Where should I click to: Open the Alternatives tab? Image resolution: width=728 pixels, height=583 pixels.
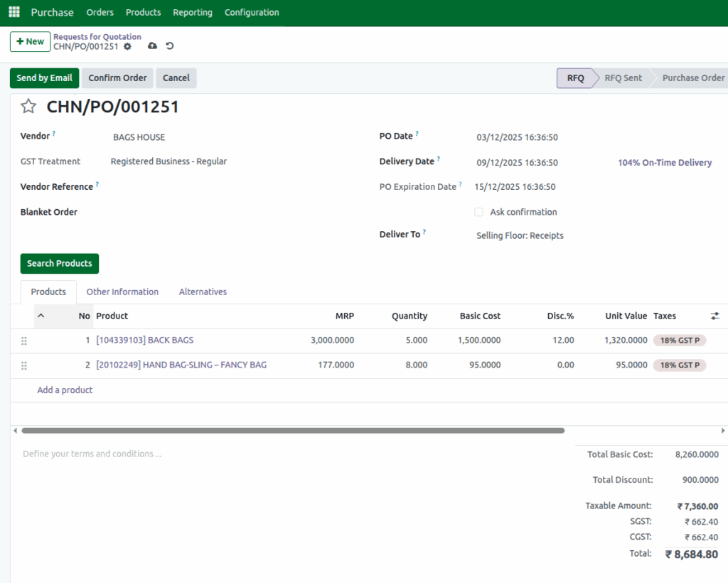coord(203,291)
